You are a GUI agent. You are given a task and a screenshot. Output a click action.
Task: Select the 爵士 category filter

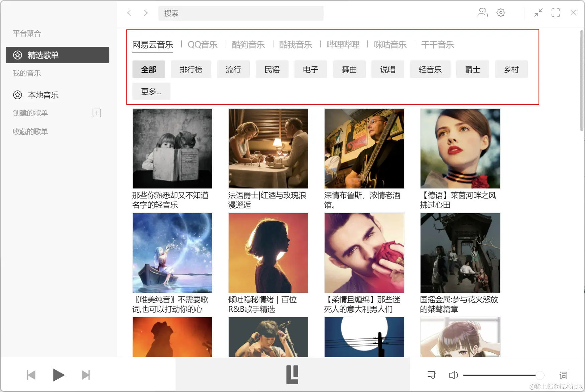(473, 69)
